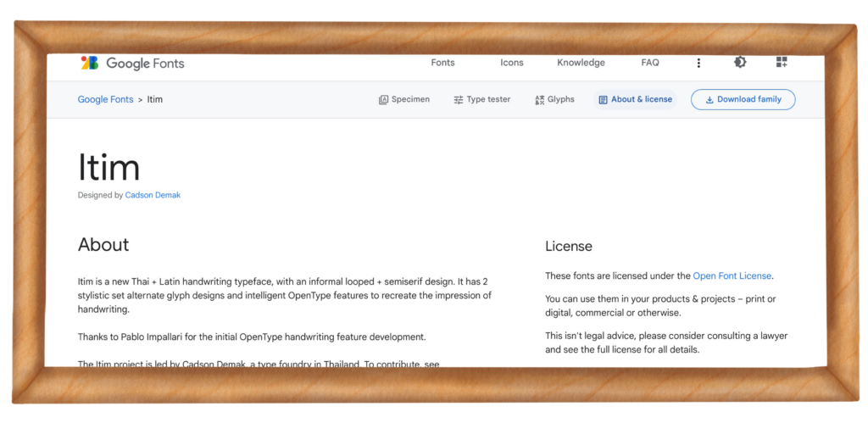Click the Itim breadcrumb text
The width and height of the screenshot is (868, 423).
(155, 99)
